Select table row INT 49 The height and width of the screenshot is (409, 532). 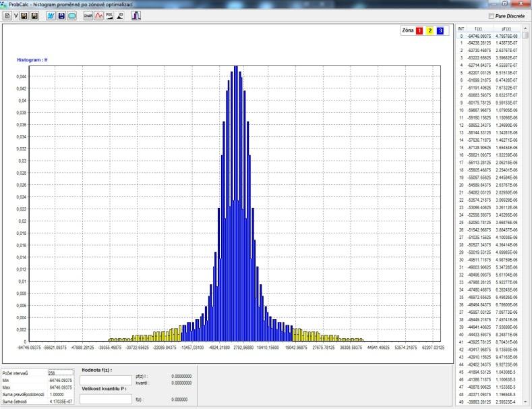tap(489, 402)
